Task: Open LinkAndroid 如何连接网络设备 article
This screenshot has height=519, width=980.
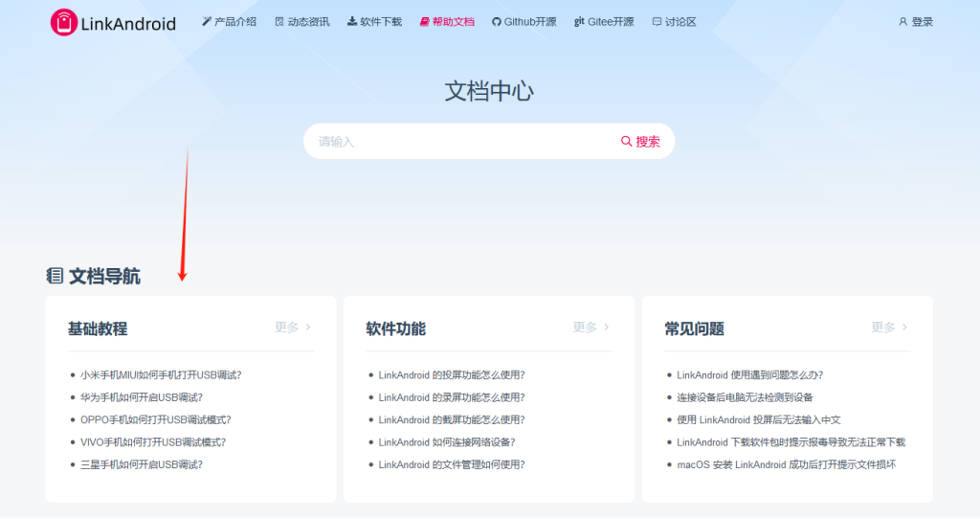Action: 447,442
